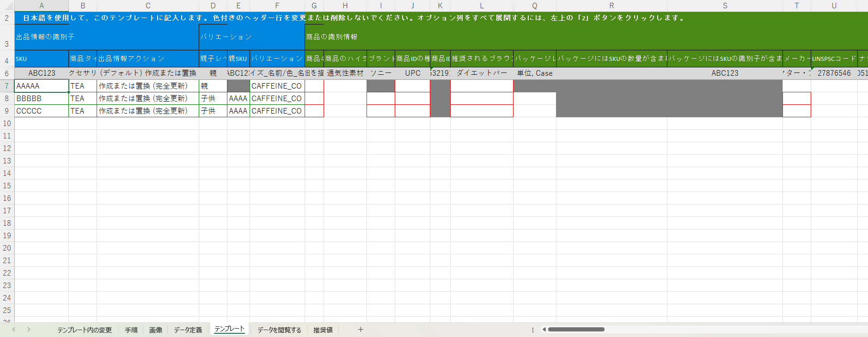Click the 27876546 example cell
The width and height of the screenshot is (868, 337).
pos(834,73)
